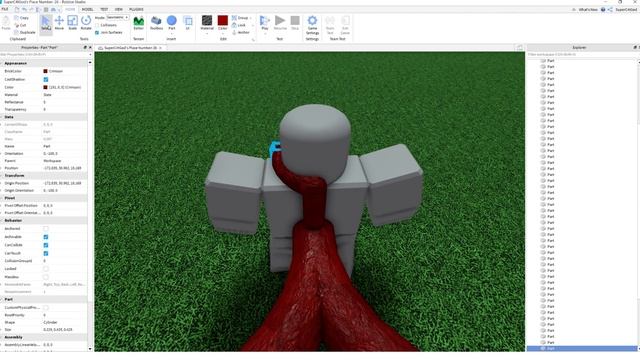Screen dimensions: 640x360
Task: Click the Paste icon
Action: [x=6, y=23]
